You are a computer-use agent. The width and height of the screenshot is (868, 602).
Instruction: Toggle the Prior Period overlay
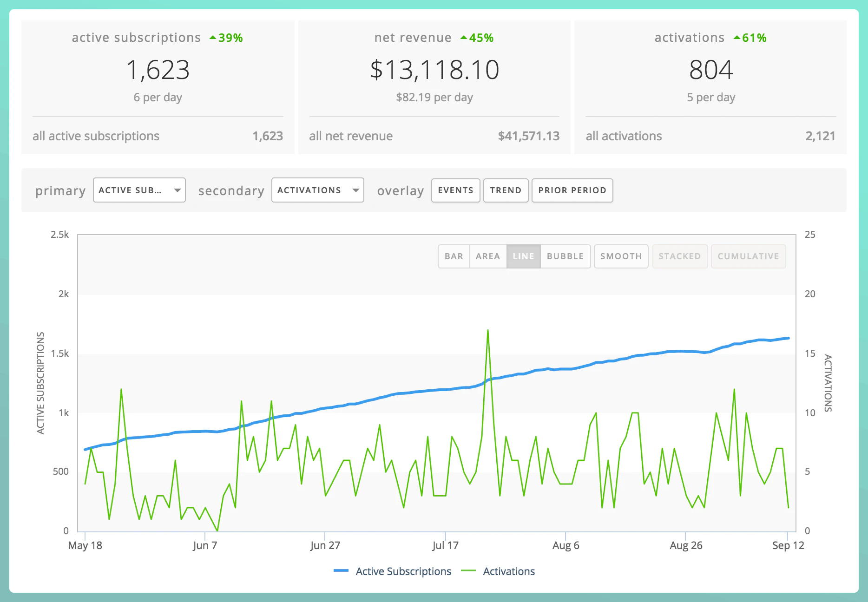click(572, 190)
